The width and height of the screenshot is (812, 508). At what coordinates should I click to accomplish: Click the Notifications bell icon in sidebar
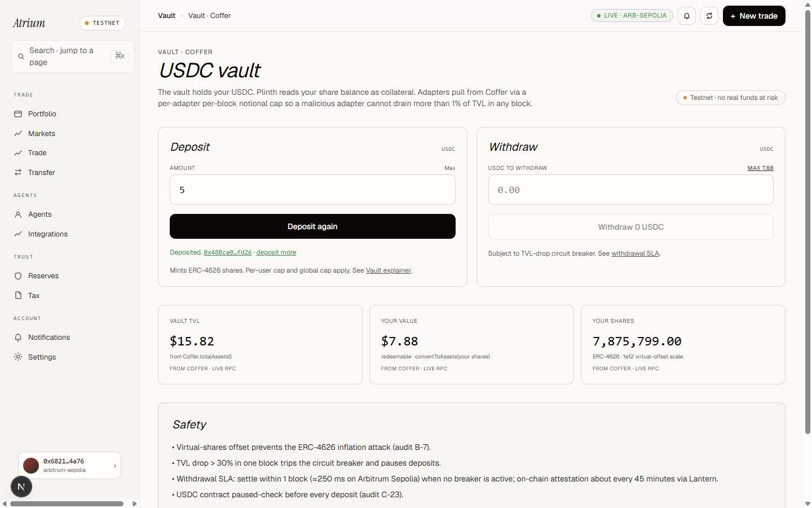click(18, 338)
